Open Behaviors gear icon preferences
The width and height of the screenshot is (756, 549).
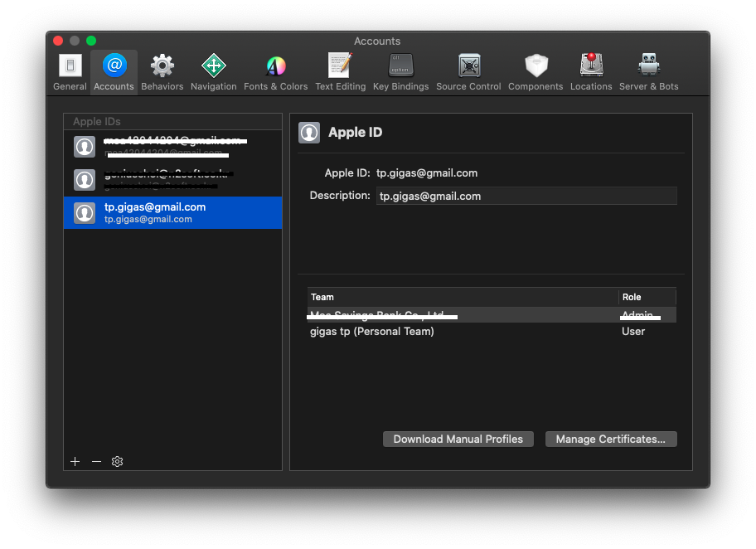(162, 72)
